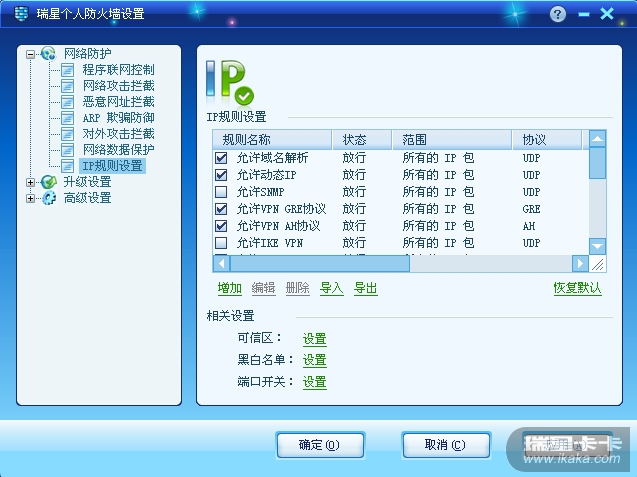This screenshot has height=477, width=637.
Task: Click the horizontal scrollbar thumb in rule list
Action: [320, 264]
